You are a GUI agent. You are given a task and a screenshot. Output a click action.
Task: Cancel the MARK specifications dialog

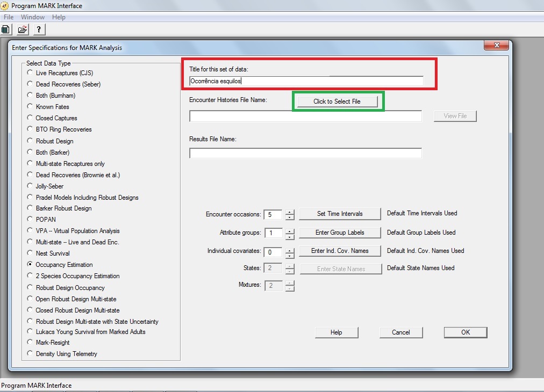401,332
